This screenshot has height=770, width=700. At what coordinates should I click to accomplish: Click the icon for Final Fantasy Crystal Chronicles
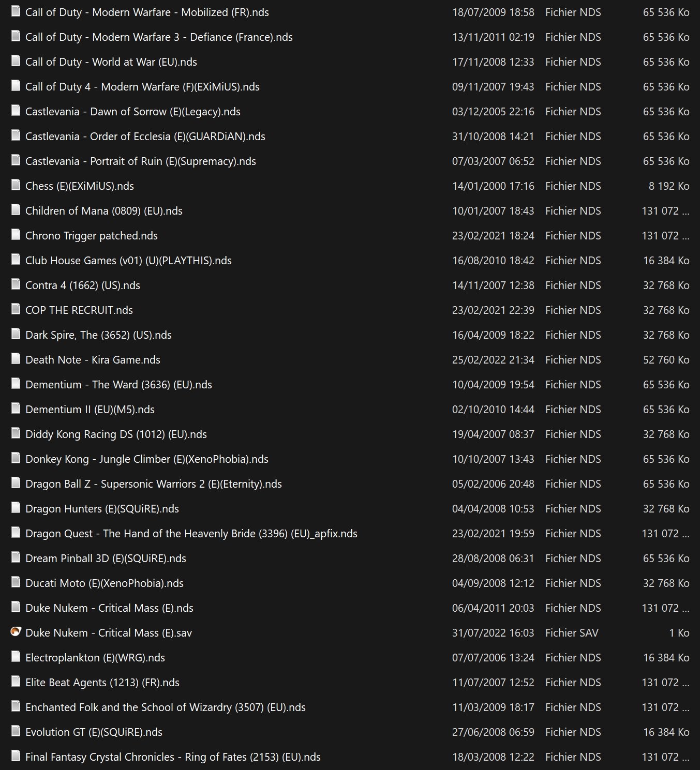coord(16,756)
